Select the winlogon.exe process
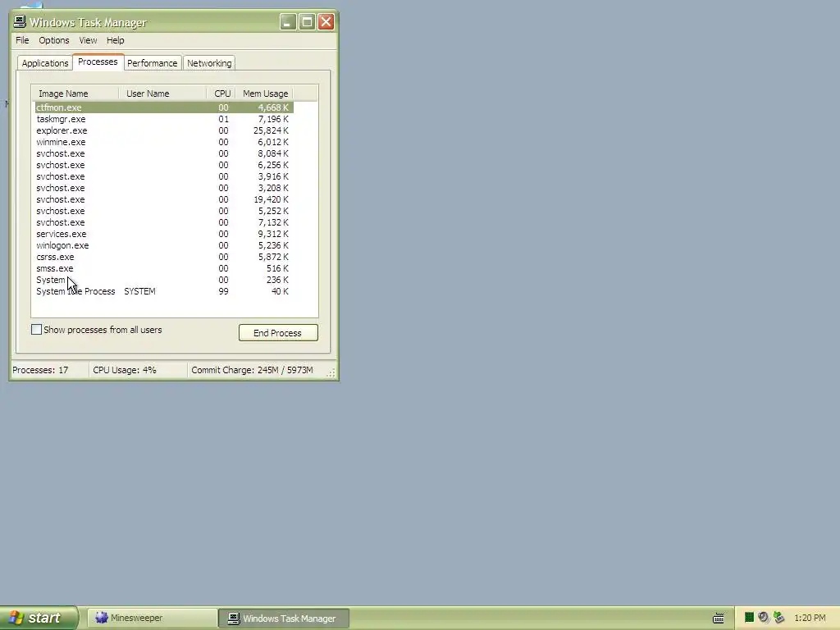This screenshot has width=840, height=630. point(164,245)
